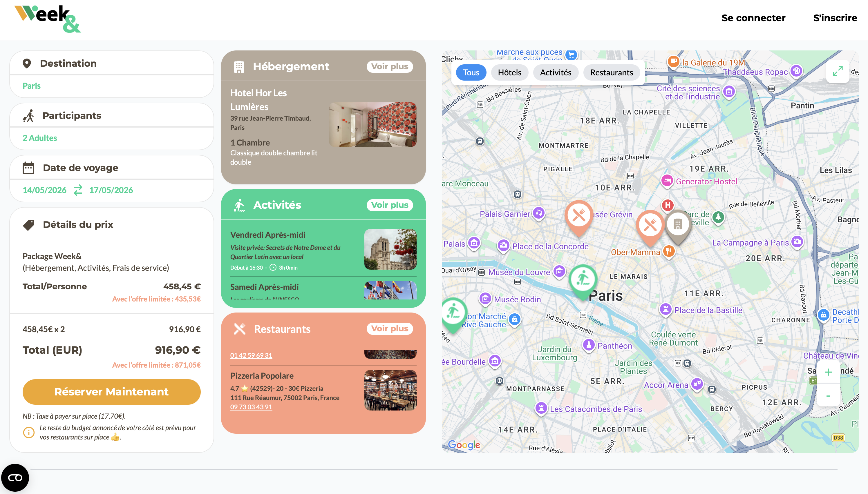868x494 pixels.
Task: Zoom in on the map
Action: point(828,372)
